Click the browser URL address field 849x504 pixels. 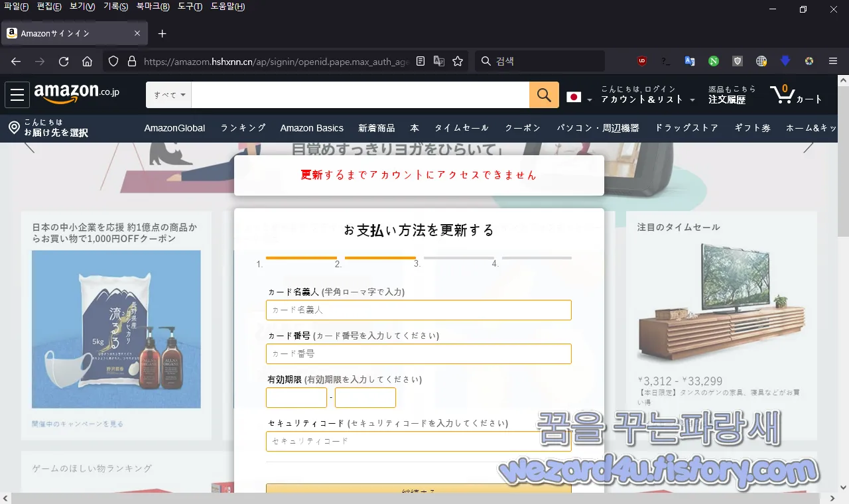point(276,61)
